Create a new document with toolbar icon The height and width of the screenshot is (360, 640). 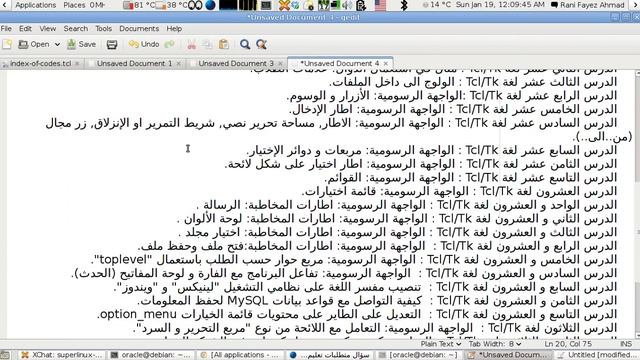[7, 44]
